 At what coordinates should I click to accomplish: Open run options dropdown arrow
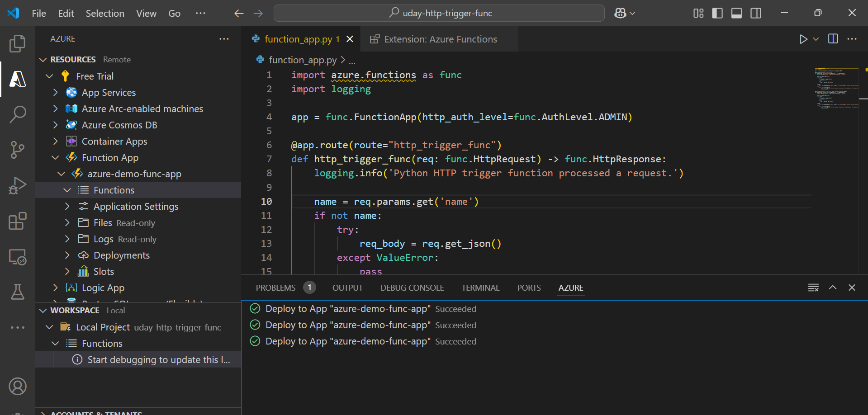(x=816, y=39)
